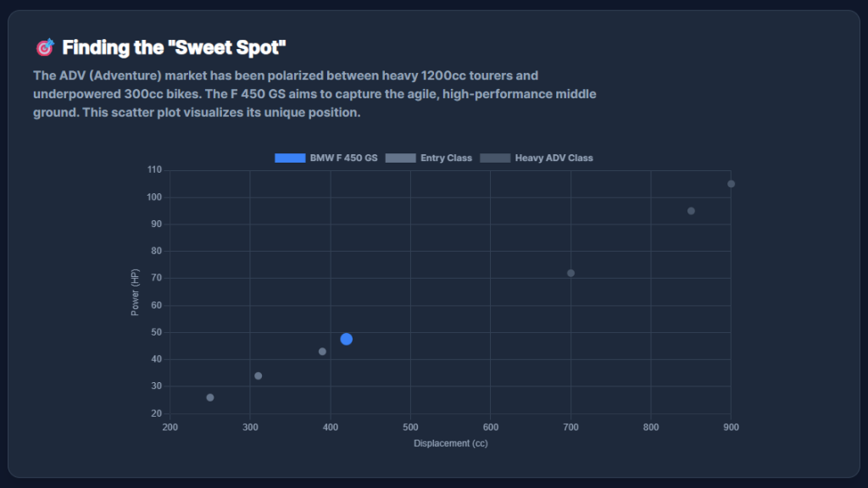Click the Heavy ADV Class legend color swatch
The width and height of the screenshot is (868, 488).
click(495, 158)
